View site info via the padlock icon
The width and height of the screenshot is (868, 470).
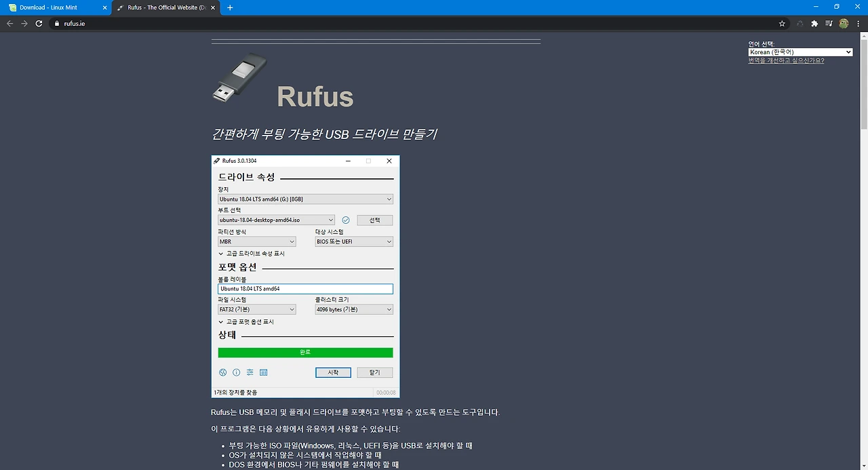pyautogui.click(x=57, y=23)
